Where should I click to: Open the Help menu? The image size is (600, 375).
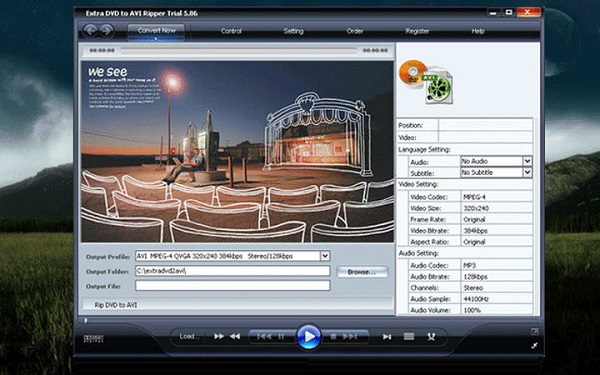click(x=478, y=31)
